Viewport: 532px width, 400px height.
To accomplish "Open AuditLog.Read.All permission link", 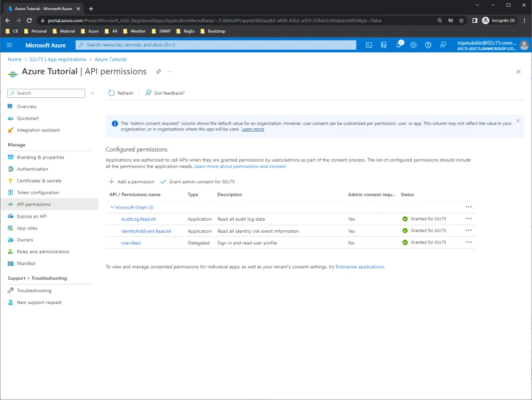I will 138,219.
